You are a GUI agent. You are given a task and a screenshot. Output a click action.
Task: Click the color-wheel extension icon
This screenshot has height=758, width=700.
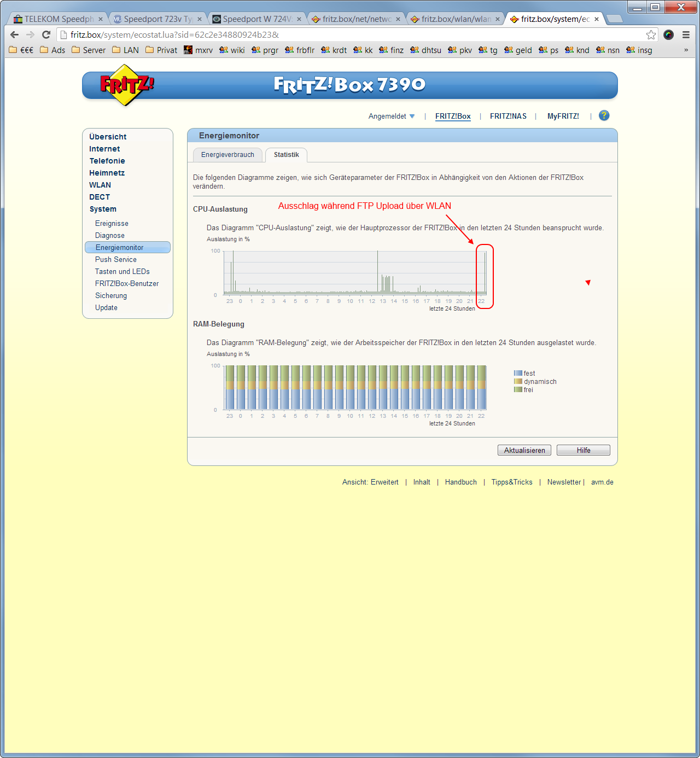click(668, 34)
